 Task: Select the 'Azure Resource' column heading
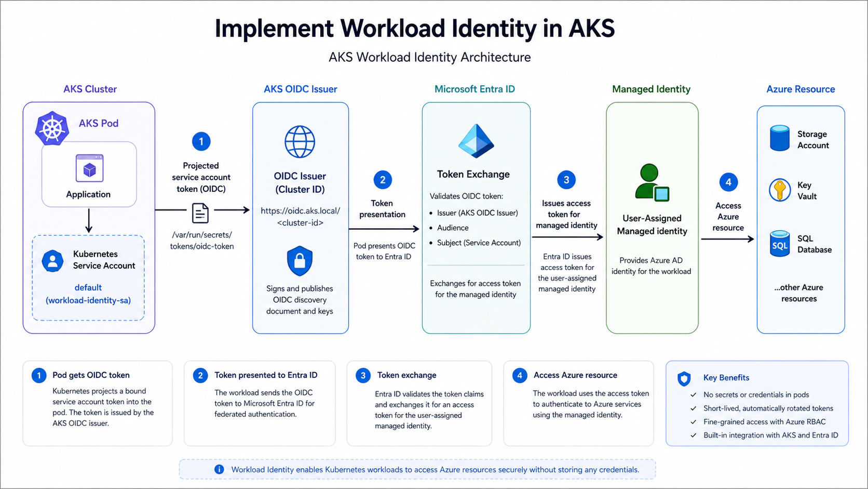click(x=801, y=89)
